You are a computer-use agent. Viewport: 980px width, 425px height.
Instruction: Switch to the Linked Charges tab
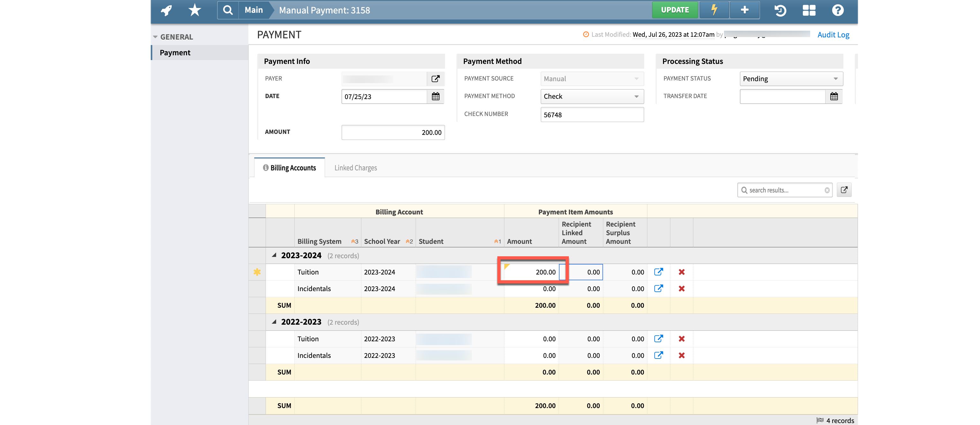[x=355, y=167]
